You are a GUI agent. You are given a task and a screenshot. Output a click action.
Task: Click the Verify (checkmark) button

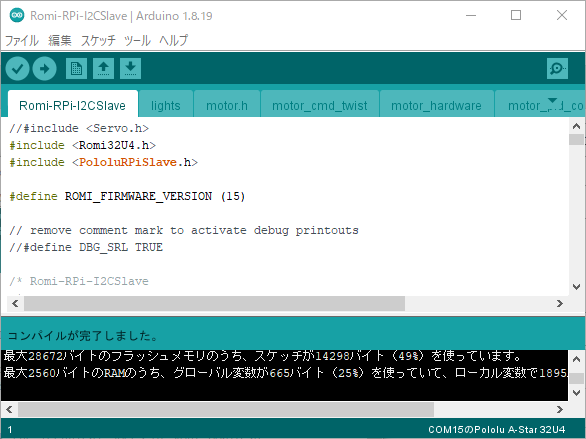coord(18,68)
